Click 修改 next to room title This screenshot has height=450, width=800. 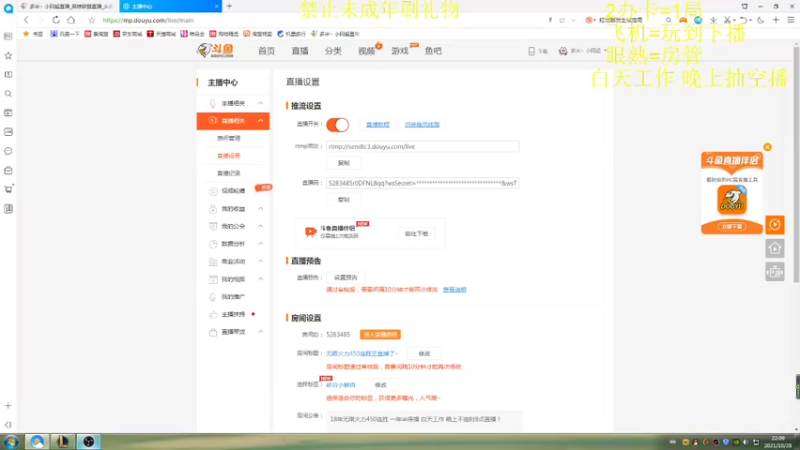click(x=424, y=354)
